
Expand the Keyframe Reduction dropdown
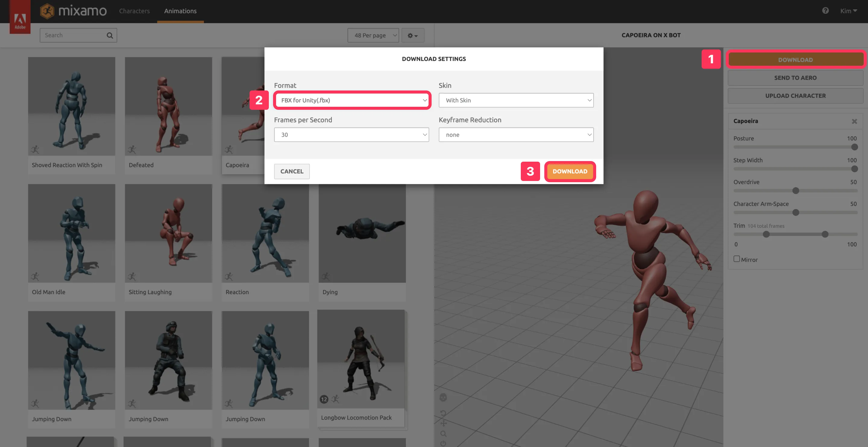515,135
